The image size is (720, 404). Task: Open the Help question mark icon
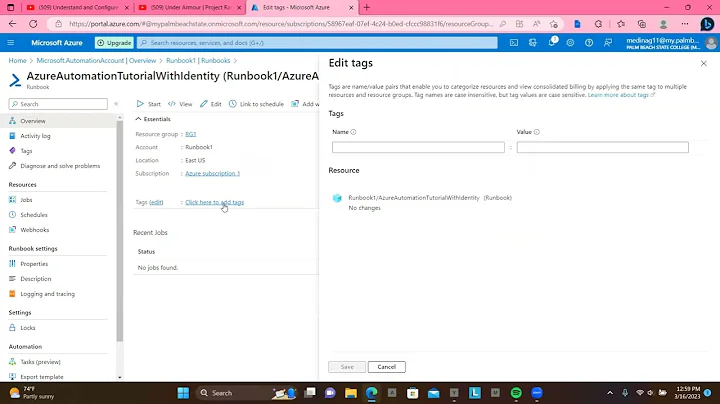click(589, 43)
